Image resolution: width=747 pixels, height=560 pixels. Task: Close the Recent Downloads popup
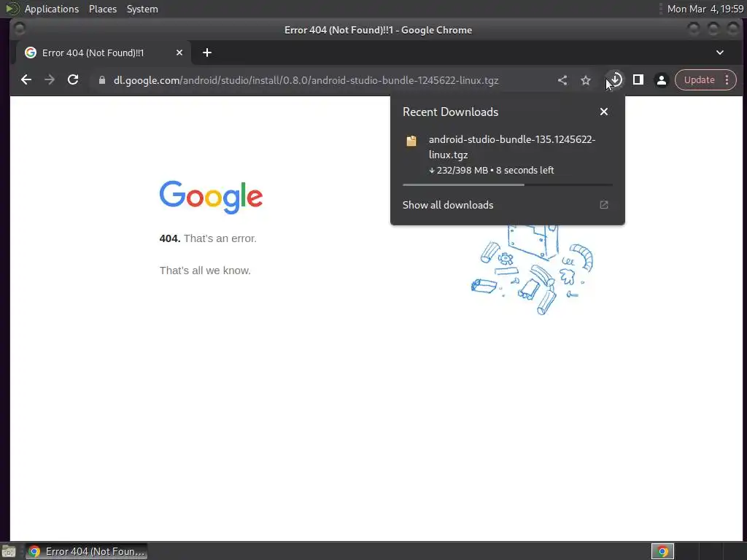(603, 112)
